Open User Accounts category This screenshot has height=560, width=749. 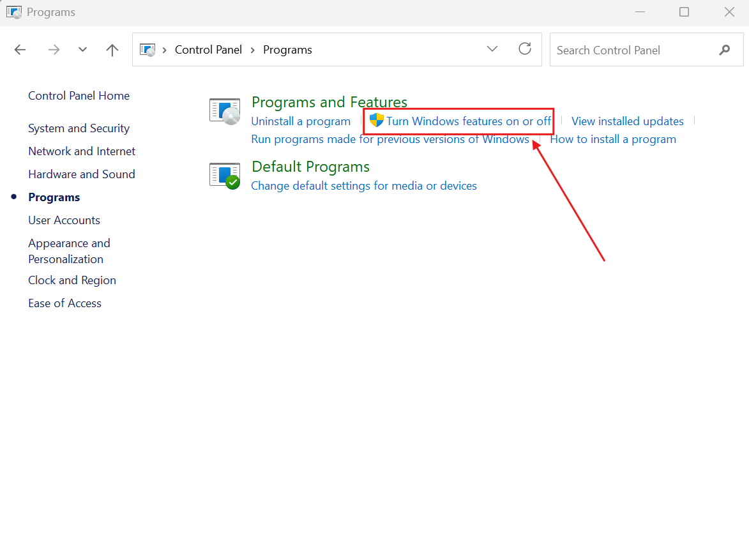[x=64, y=220]
